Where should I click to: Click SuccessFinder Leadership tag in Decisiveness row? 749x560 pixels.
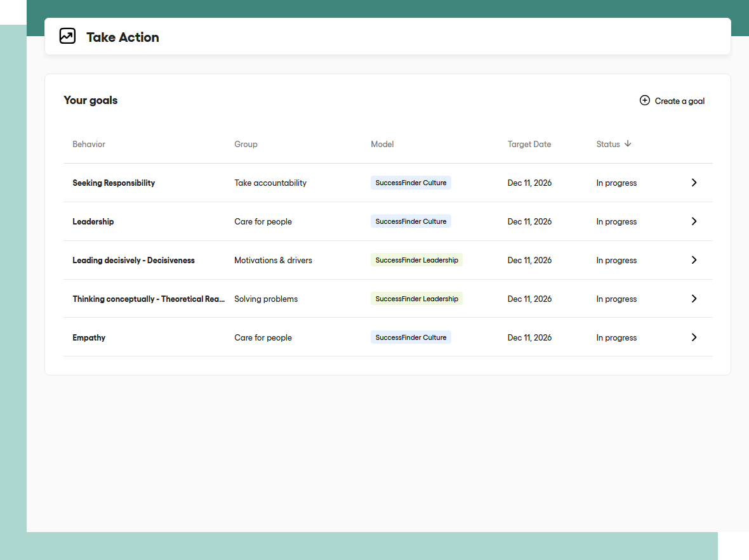pyautogui.click(x=416, y=260)
